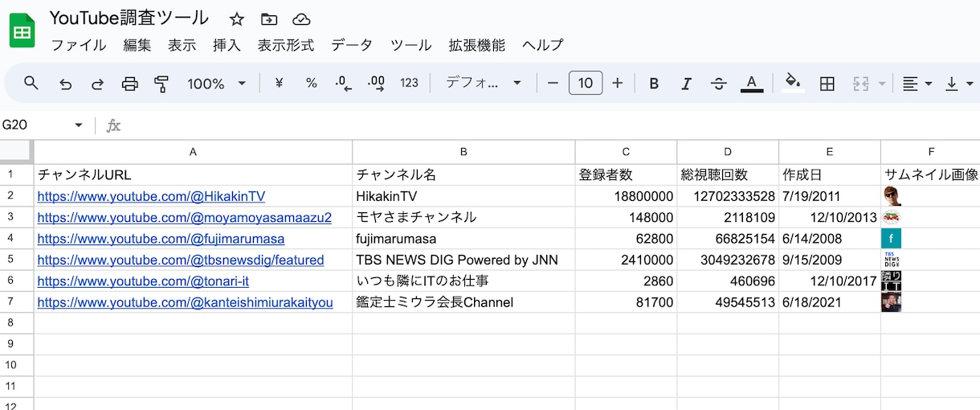Open more number formats 123
The height and width of the screenshot is (410, 980).
tap(410, 84)
